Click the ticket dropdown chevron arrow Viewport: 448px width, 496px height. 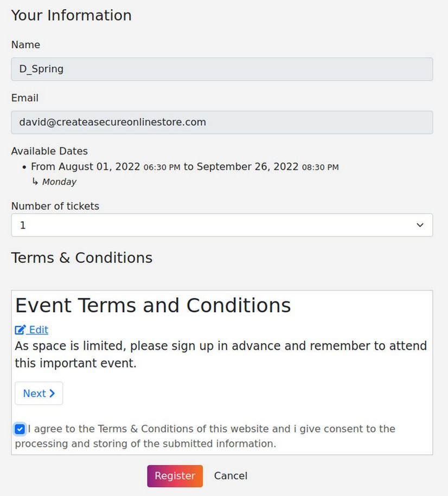coord(420,225)
